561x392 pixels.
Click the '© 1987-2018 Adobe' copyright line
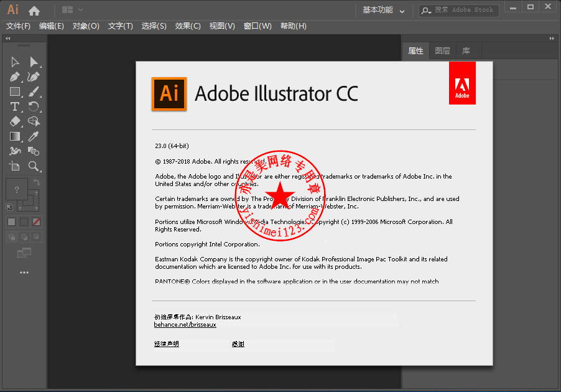pos(210,161)
